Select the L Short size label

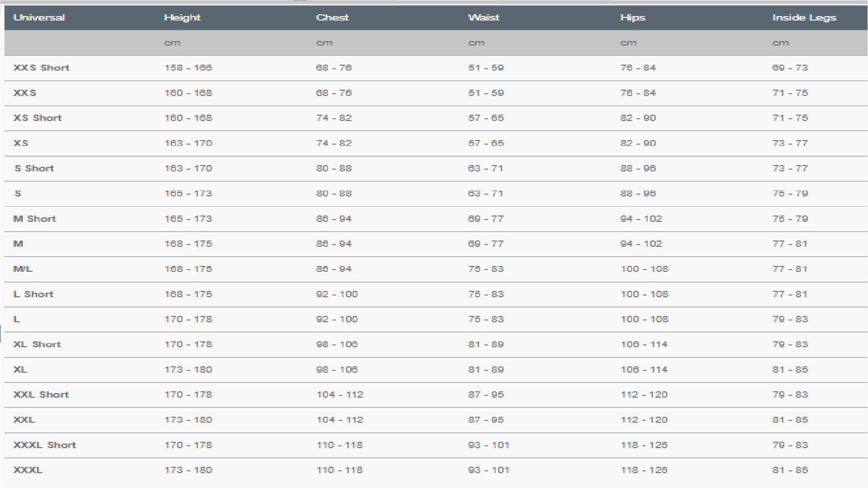pos(33,295)
